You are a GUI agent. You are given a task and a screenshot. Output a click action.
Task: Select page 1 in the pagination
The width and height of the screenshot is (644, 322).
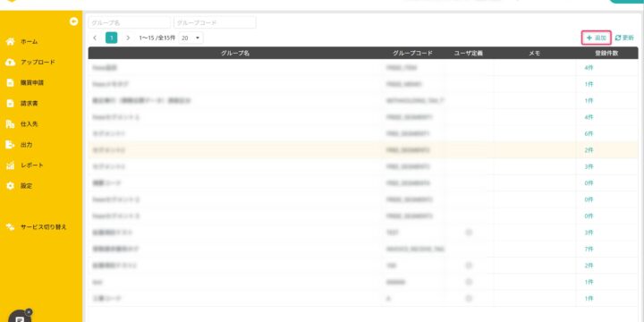[x=111, y=38]
